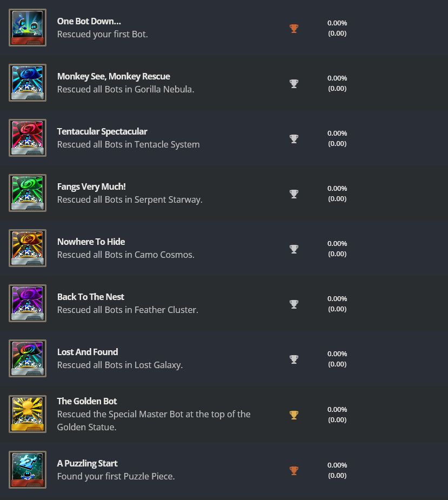Click bronze trophy icon for A Puzzling Start
448x500 pixels.
pos(294,471)
